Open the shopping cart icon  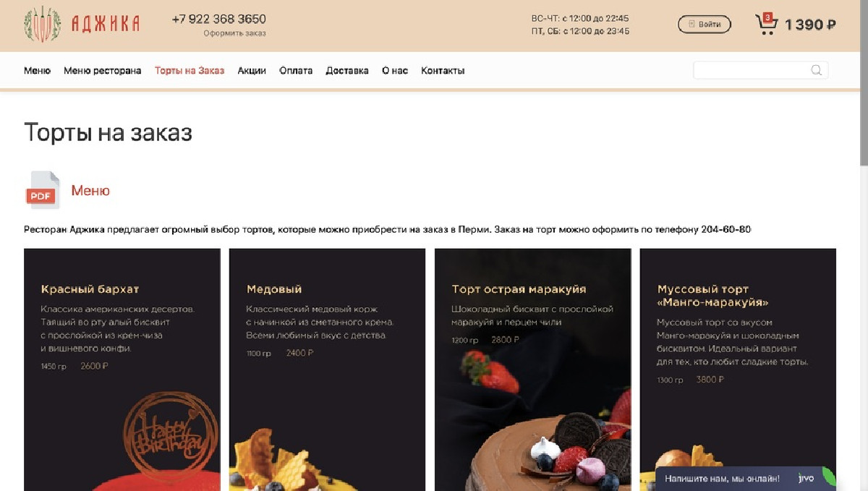[766, 24]
